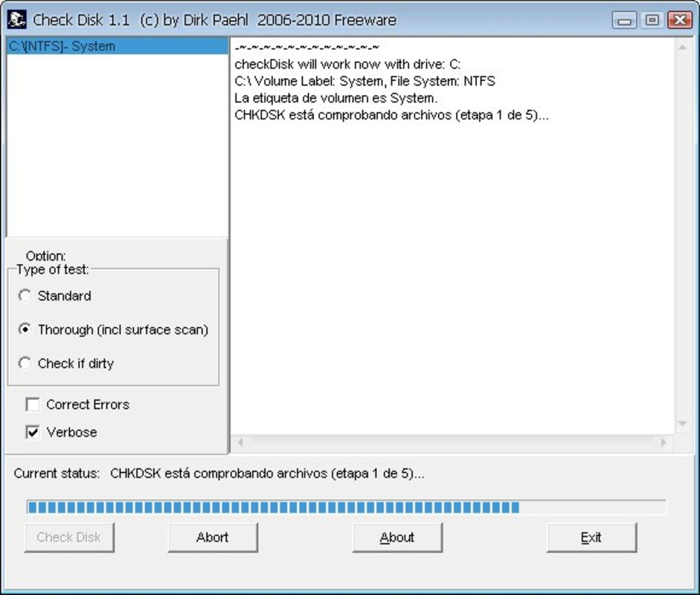
Task: Click log line 'C:\ Volume Label: System, File System: NTFS'
Action: (x=365, y=81)
